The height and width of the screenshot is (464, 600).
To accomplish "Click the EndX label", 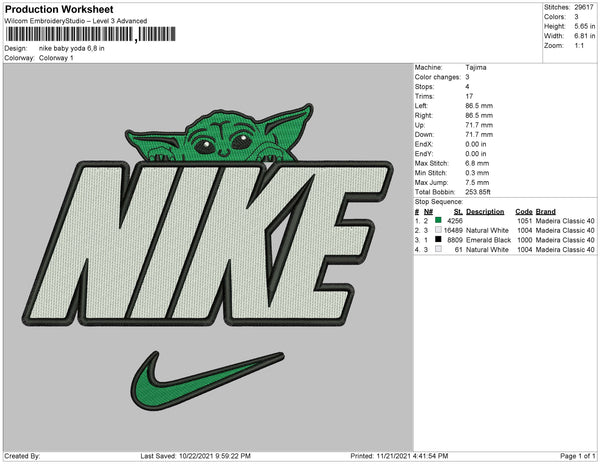I will [x=424, y=144].
